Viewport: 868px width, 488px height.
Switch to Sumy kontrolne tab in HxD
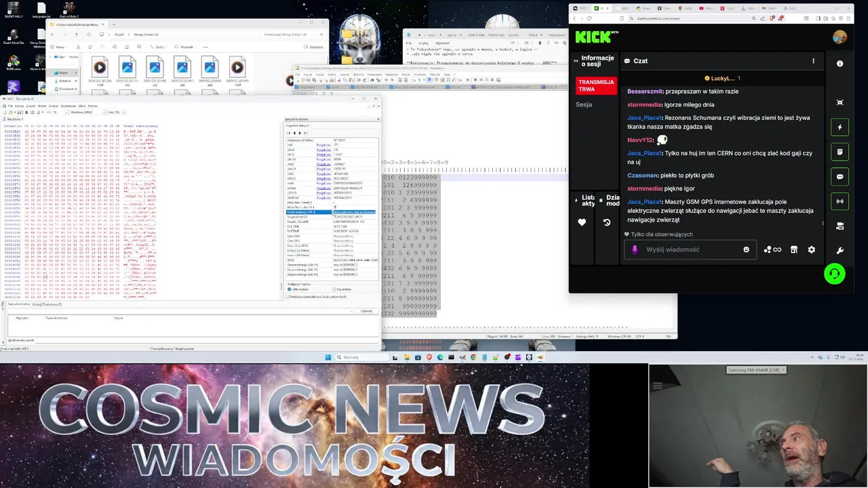click(x=18, y=304)
